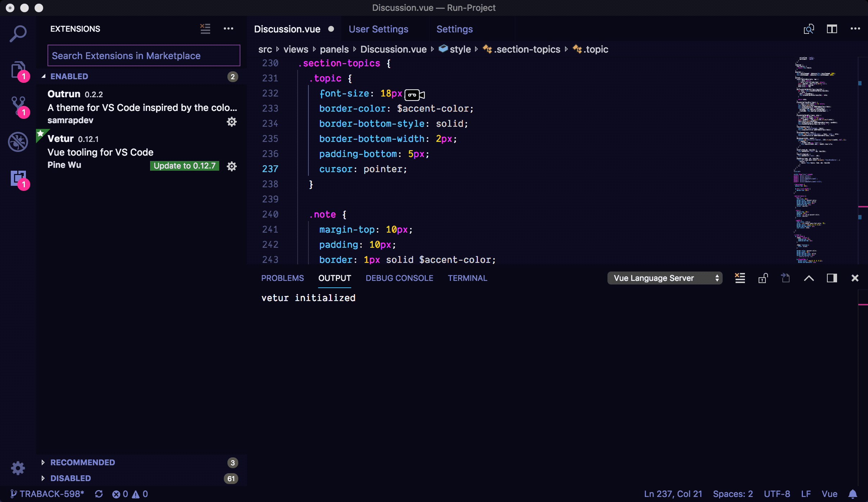The image size is (868, 502).
Task: Open the Search view in activity bar
Action: (18, 33)
